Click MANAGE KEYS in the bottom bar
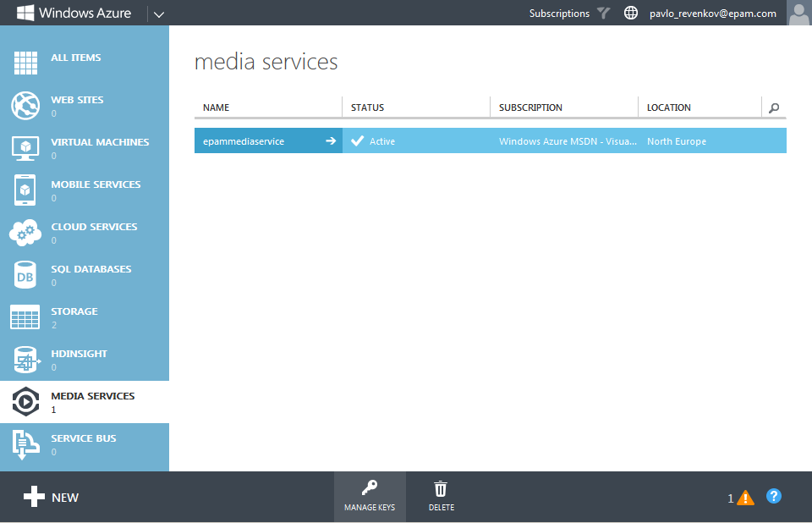This screenshot has width=812, height=523. (370, 496)
